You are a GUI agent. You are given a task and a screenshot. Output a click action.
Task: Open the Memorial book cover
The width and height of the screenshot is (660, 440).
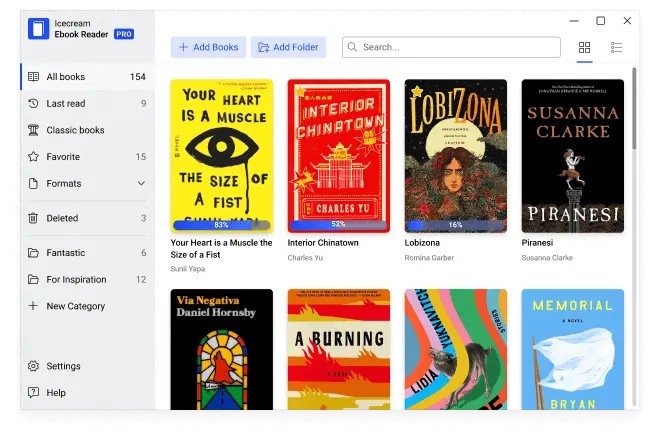point(572,349)
